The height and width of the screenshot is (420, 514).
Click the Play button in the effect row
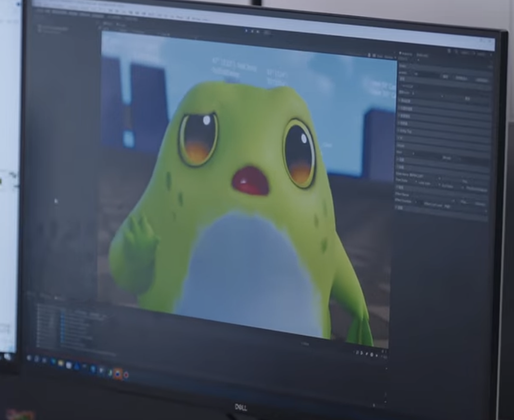click(464, 202)
